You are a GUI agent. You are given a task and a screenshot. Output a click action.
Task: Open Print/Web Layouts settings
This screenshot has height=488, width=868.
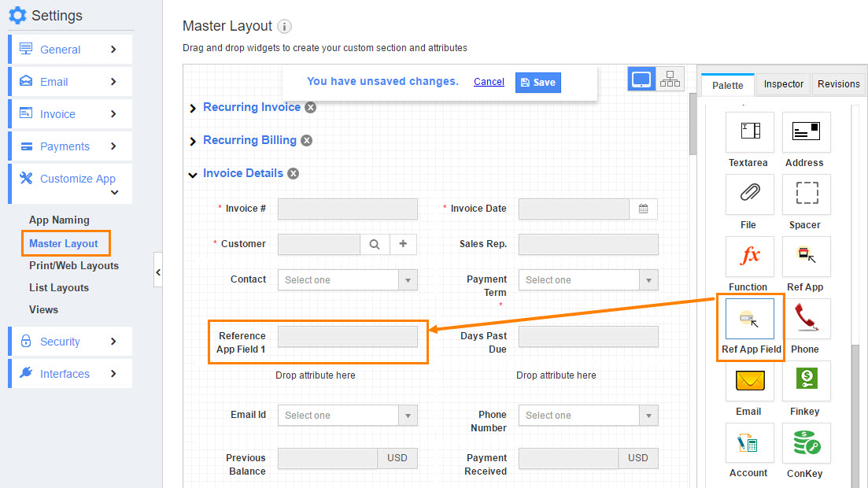pos(74,266)
